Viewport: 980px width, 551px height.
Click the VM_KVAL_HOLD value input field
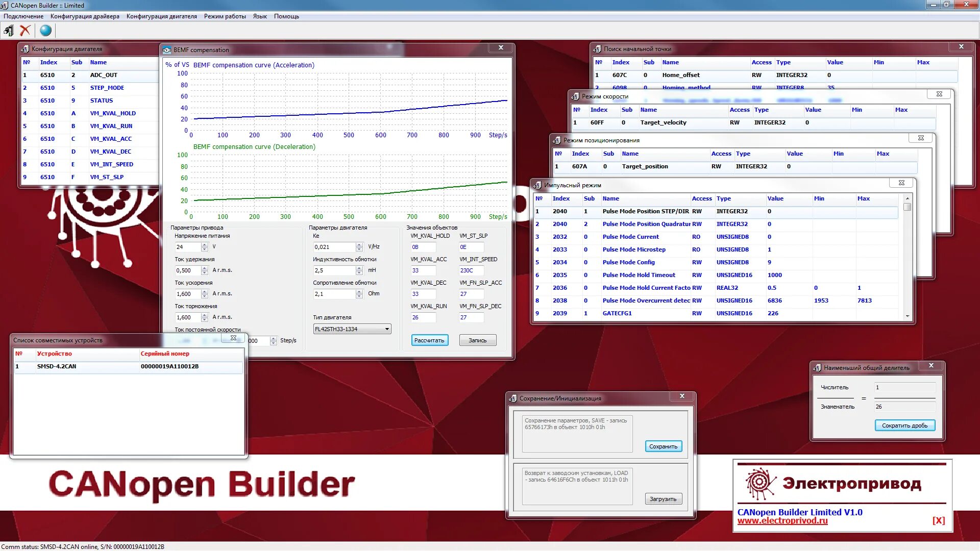423,247
